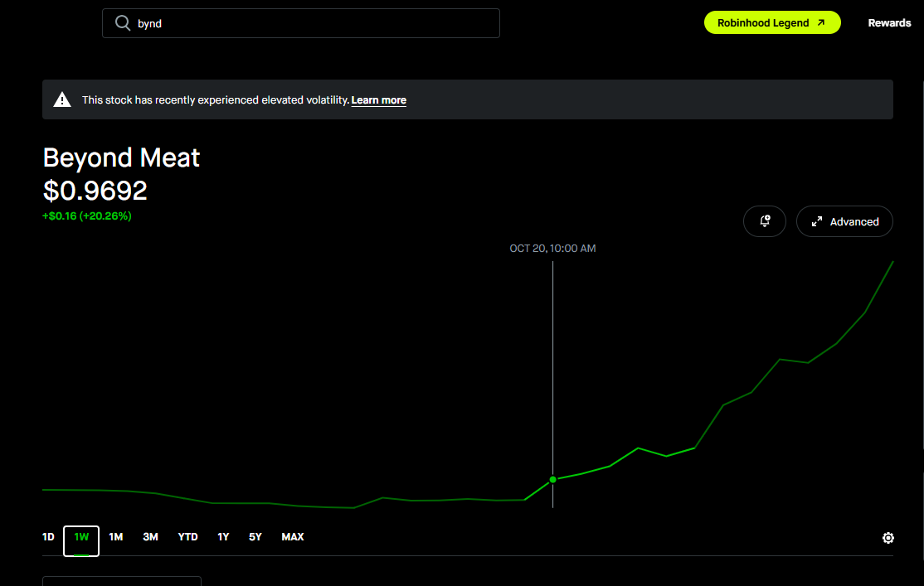This screenshot has width=924, height=586.
Task: Click the Beyond Meat stock title
Action: 121,157
